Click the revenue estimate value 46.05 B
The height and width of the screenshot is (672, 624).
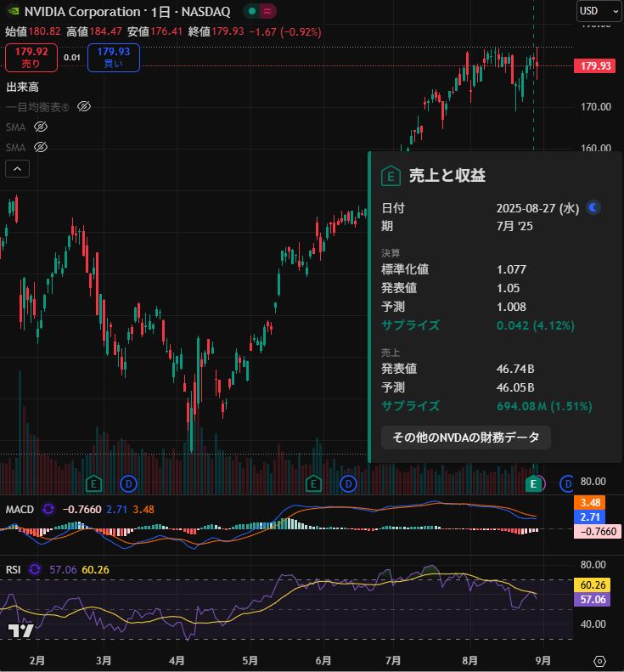[515, 388]
